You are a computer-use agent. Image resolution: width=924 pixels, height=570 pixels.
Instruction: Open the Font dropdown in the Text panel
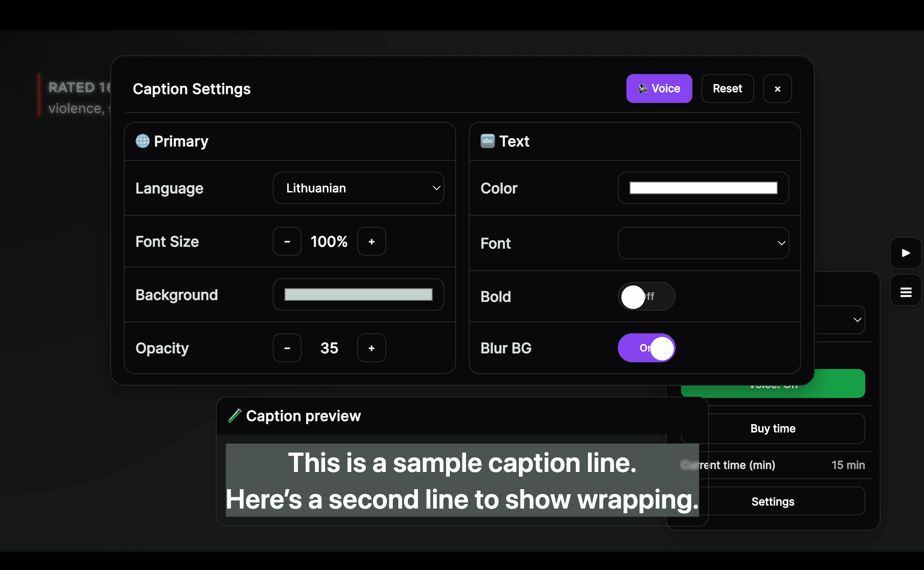703,243
